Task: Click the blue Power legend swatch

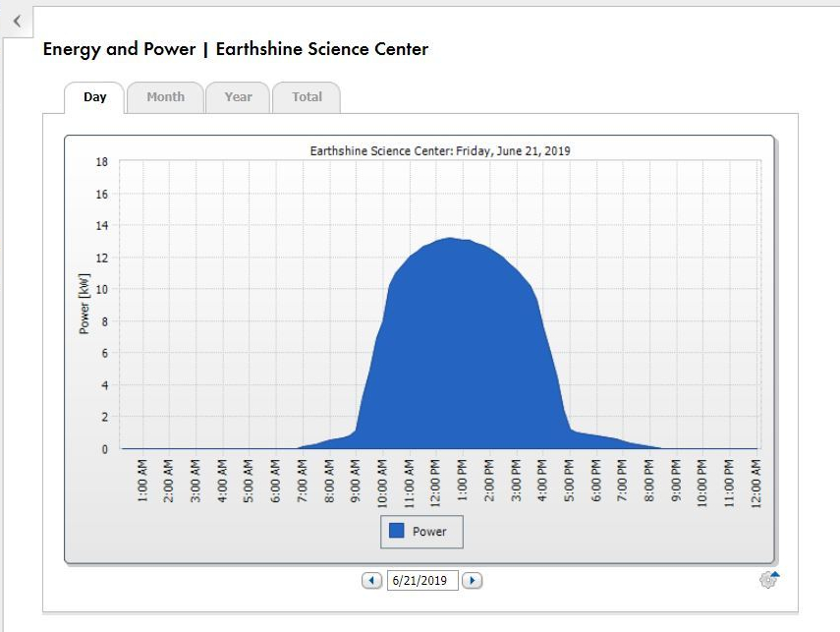Action: 397,531
